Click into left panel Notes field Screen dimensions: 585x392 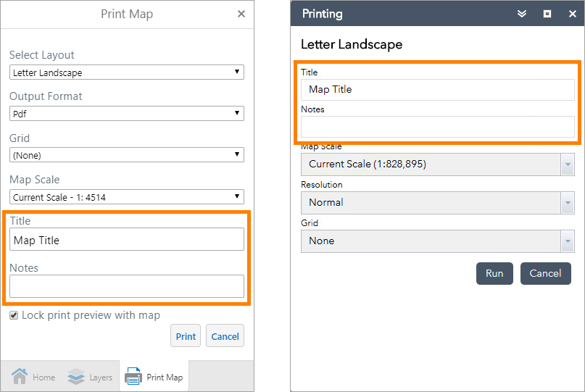point(127,286)
